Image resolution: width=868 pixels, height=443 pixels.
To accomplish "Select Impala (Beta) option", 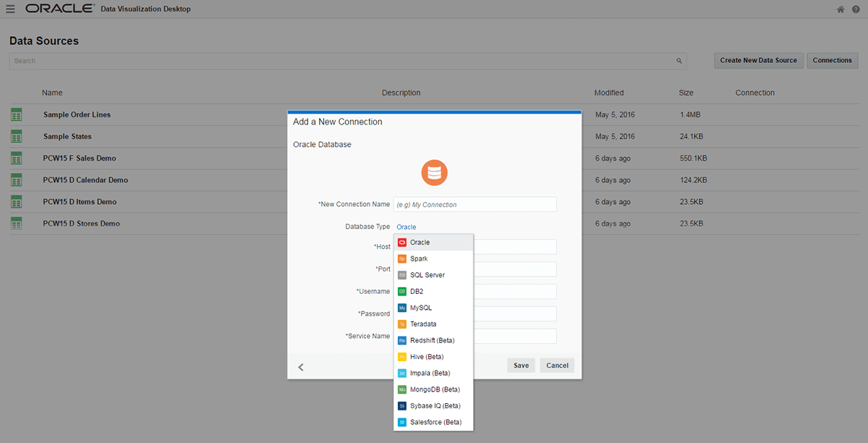I will click(x=433, y=373).
